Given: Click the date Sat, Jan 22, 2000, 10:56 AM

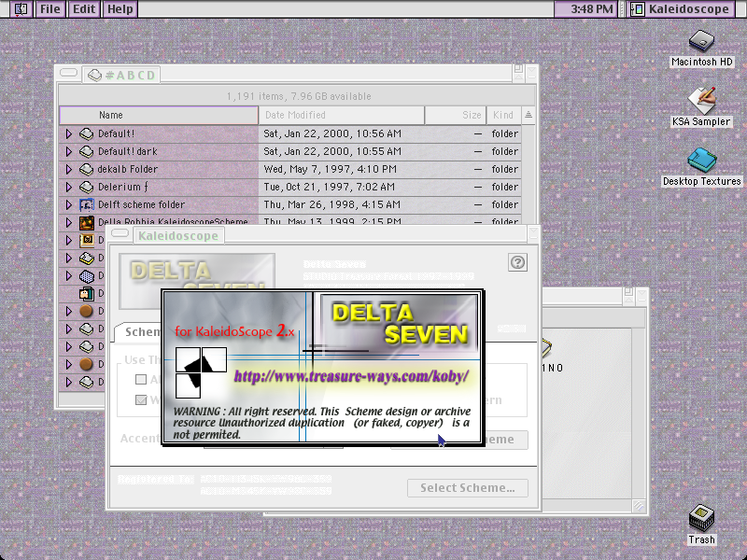Looking at the screenshot, I should pyautogui.click(x=332, y=133).
